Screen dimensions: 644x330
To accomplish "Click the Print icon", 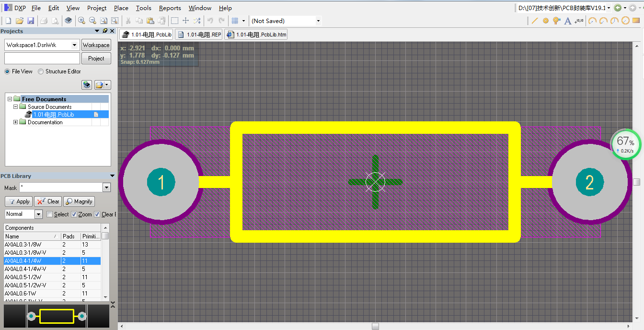I will [x=44, y=21].
